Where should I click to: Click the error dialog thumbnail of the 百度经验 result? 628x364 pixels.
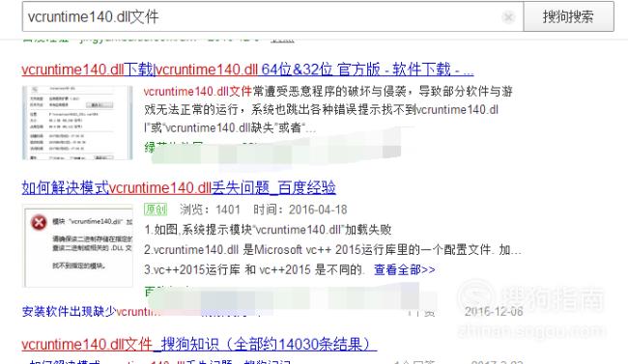[77, 246]
